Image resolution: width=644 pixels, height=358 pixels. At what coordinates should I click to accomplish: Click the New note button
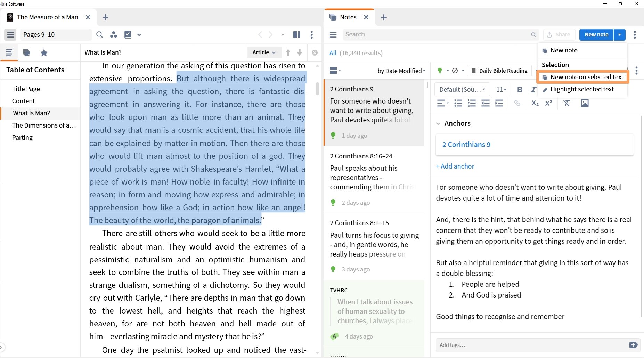[x=596, y=34]
